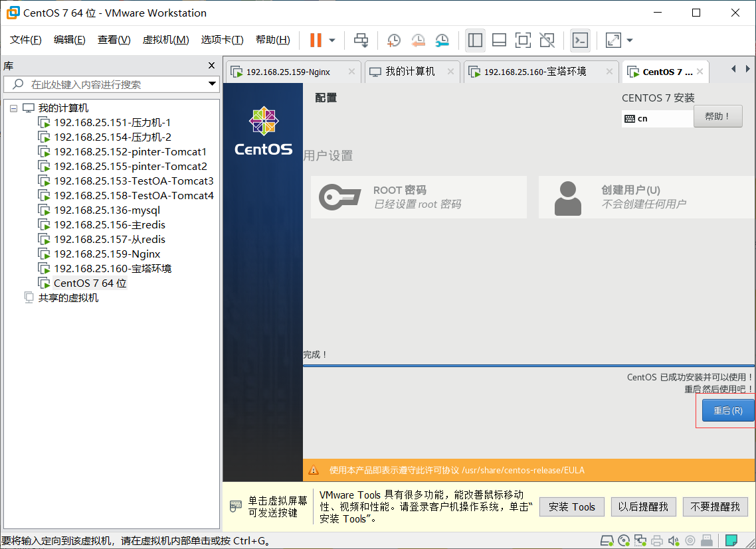Send Ctrl+Alt+Del to the virtual machine
Viewport: 756px width, 549px height.
pos(361,40)
